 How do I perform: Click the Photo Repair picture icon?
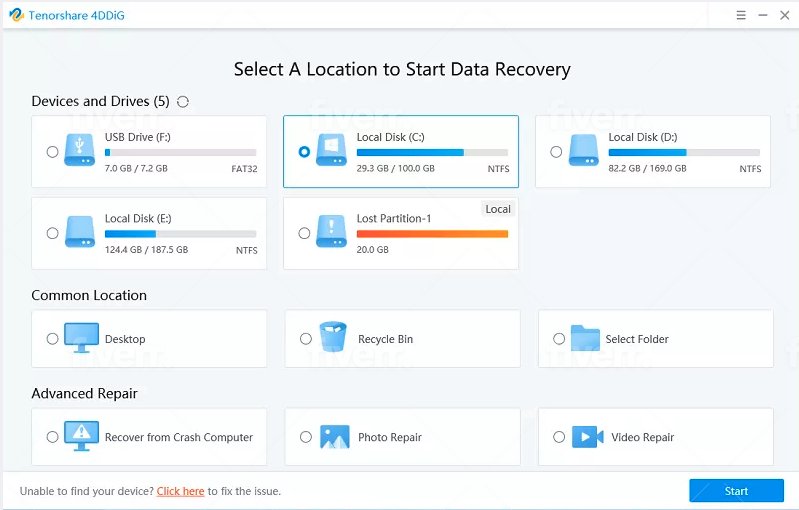335,437
